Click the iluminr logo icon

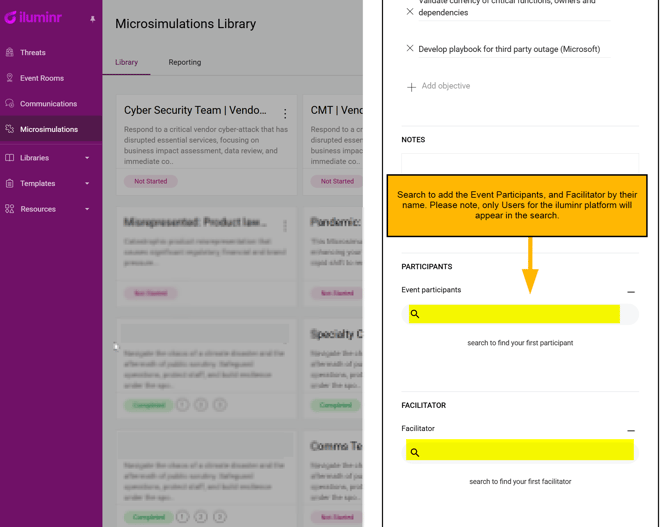[10, 17]
